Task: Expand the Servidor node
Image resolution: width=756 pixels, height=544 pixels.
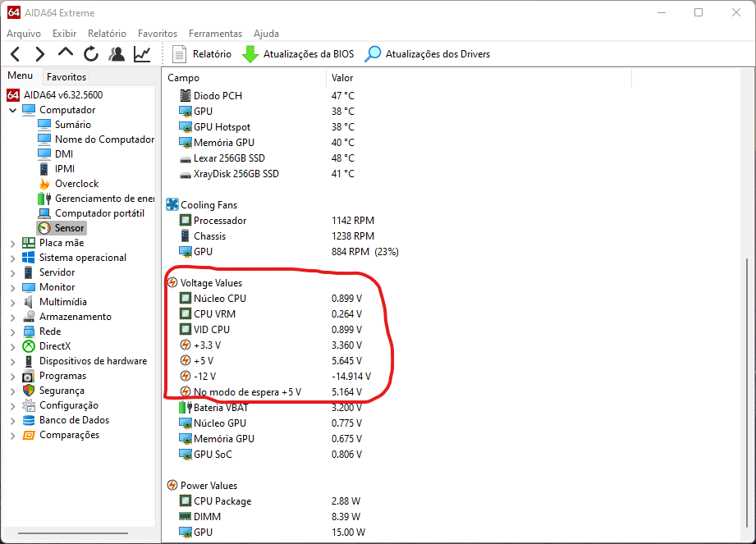Action: coord(12,272)
